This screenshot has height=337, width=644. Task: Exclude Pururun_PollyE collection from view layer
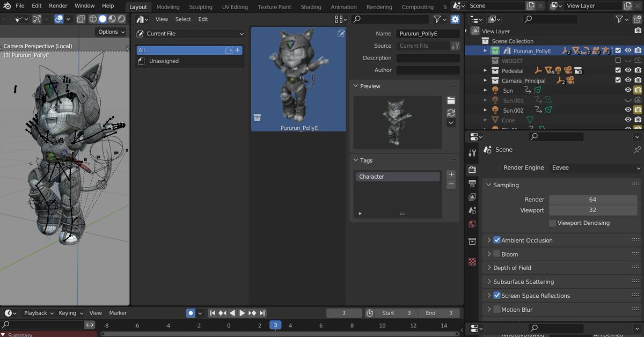pos(618,51)
